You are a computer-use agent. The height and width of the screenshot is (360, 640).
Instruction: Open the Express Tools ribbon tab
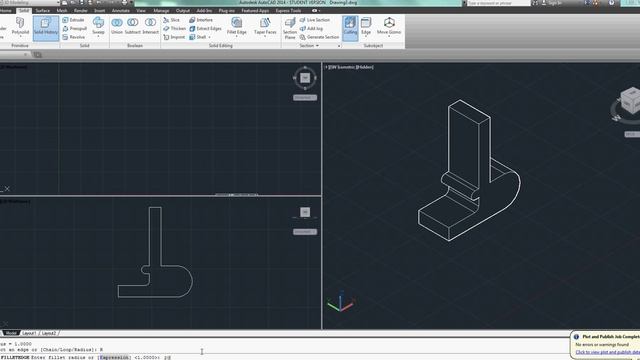(x=288, y=11)
